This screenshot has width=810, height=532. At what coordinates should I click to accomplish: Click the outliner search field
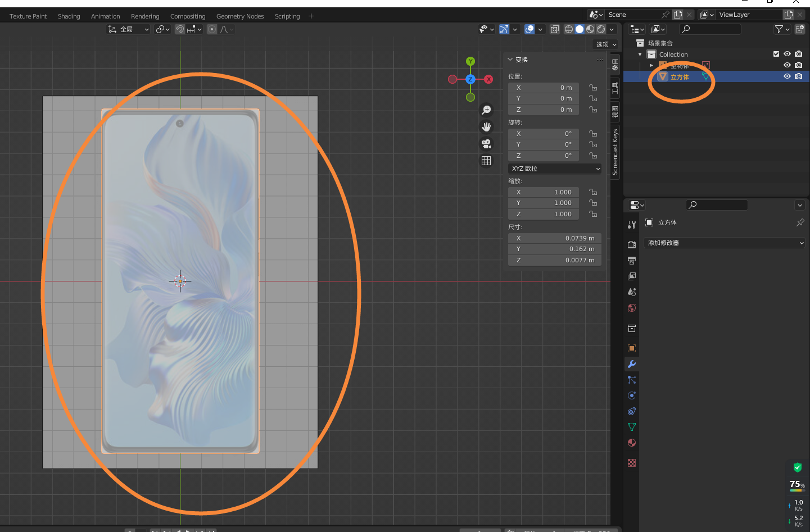(710, 29)
